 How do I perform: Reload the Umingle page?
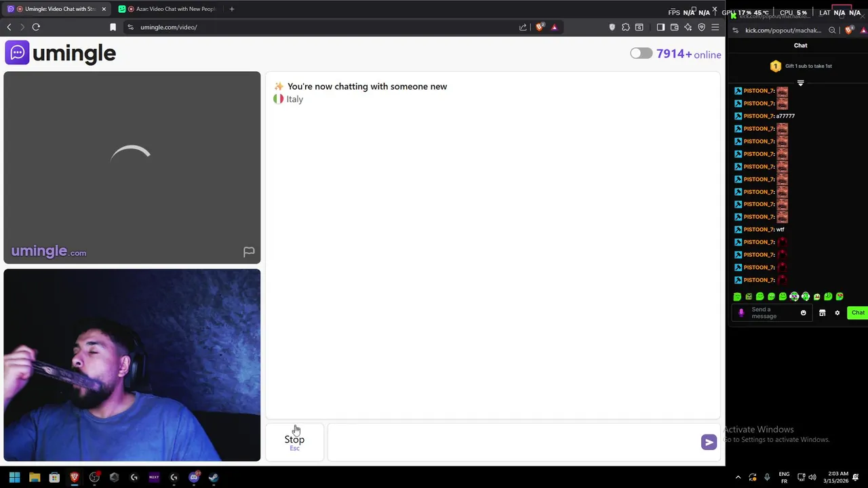pos(36,27)
